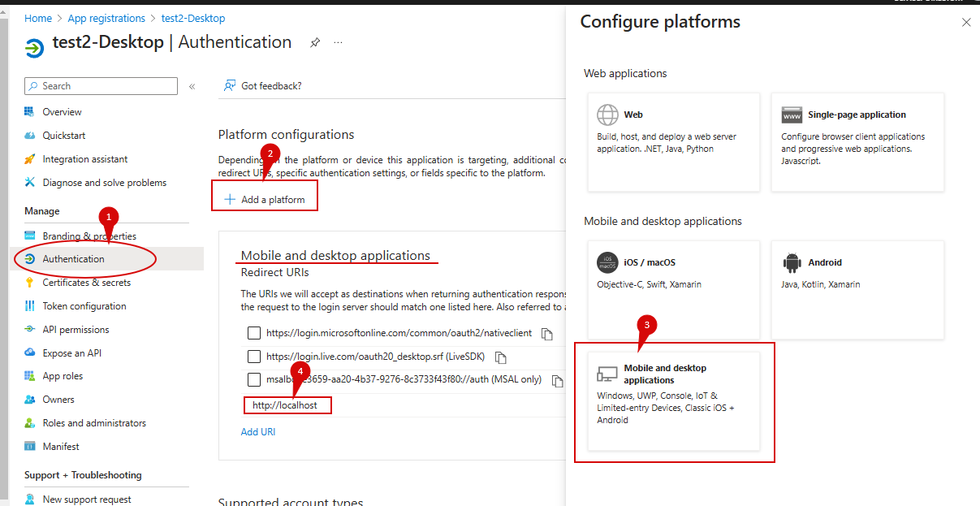Select the MSAL-only URI checkbox
The width and height of the screenshot is (980, 506).
254,379
